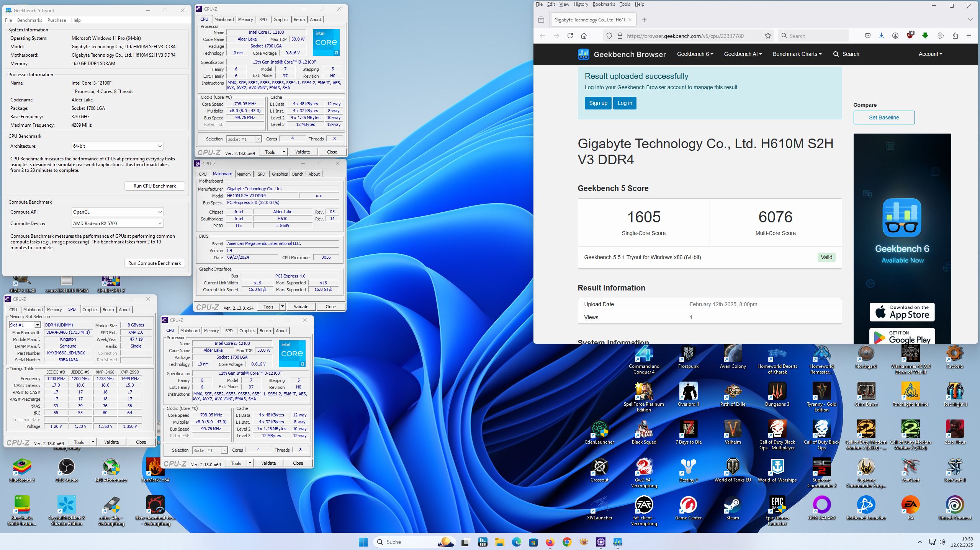Open Task View from the taskbar
The height and width of the screenshot is (550, 980).
pos(466,542)
